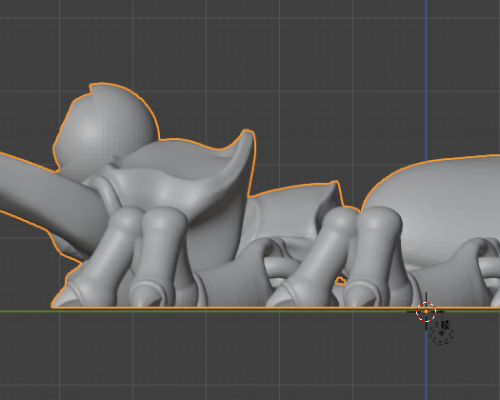This screenshot has width=500, height=400.
Task: Click the red-white 3D cursor circle
Action: [x=426, y=312]
